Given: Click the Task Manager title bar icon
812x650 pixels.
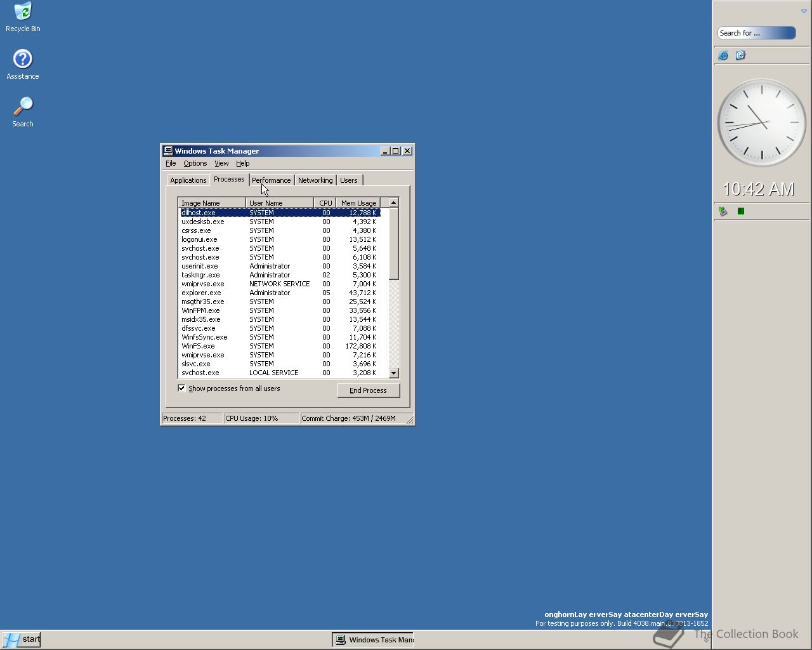Looking at the screenshot, I should tap(168, 151).
